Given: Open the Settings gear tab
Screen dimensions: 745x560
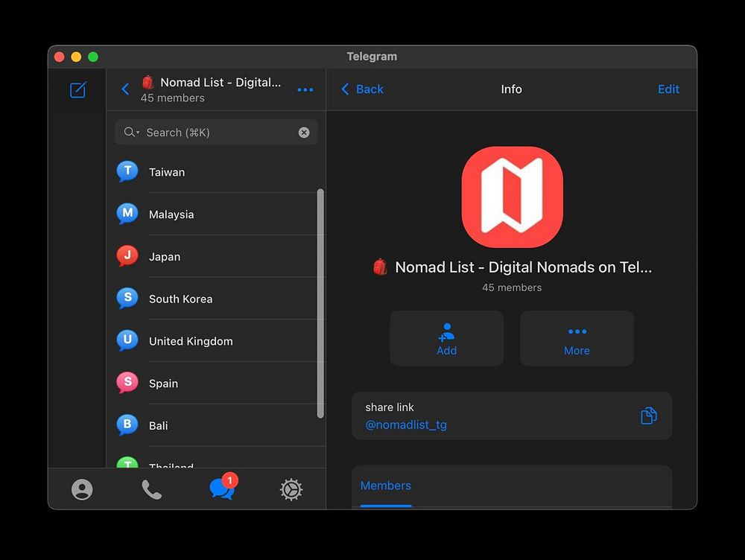Looking at the screenshot, I should pos(291,489).
